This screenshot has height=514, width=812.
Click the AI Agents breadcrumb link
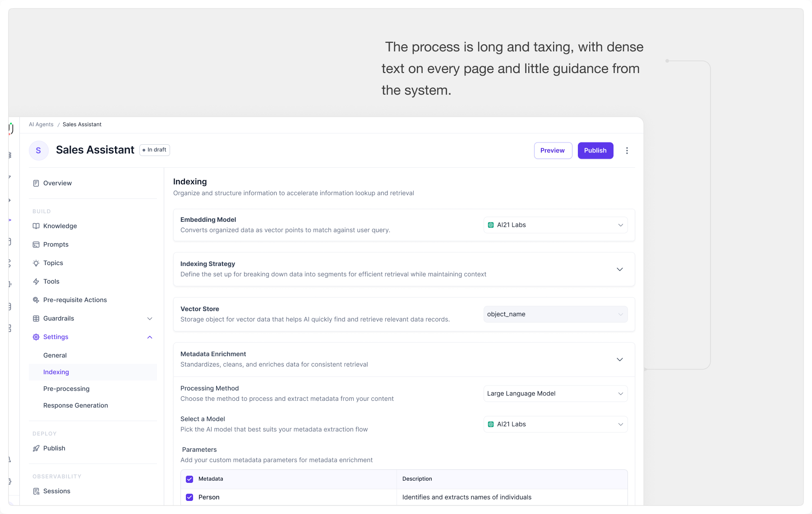coord(41,124)
